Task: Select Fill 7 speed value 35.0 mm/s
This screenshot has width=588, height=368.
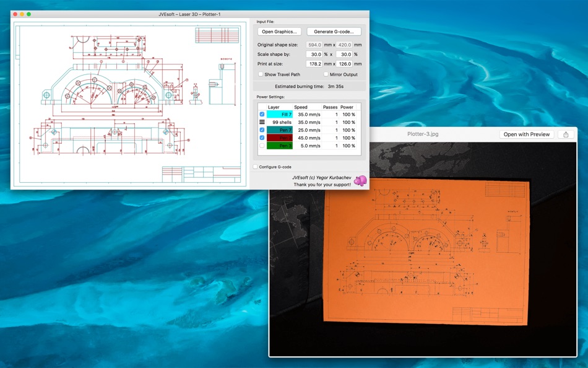Action: click(309, 114)
